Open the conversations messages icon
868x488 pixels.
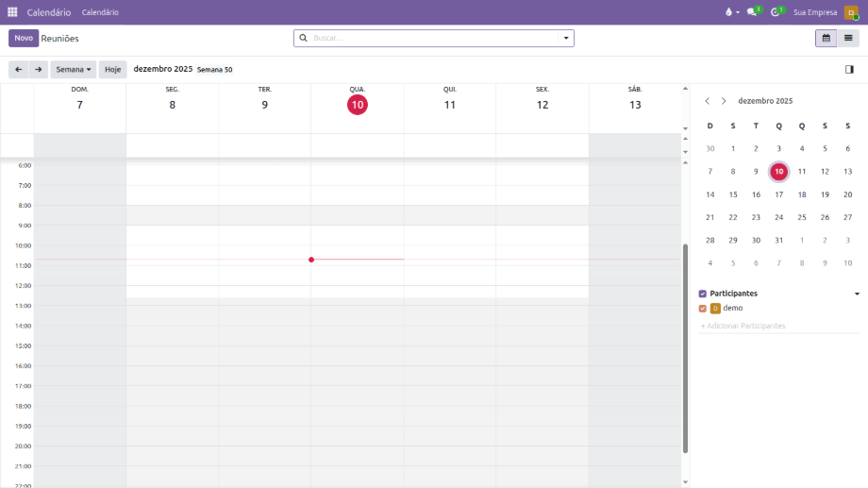(x=753, y=12)
